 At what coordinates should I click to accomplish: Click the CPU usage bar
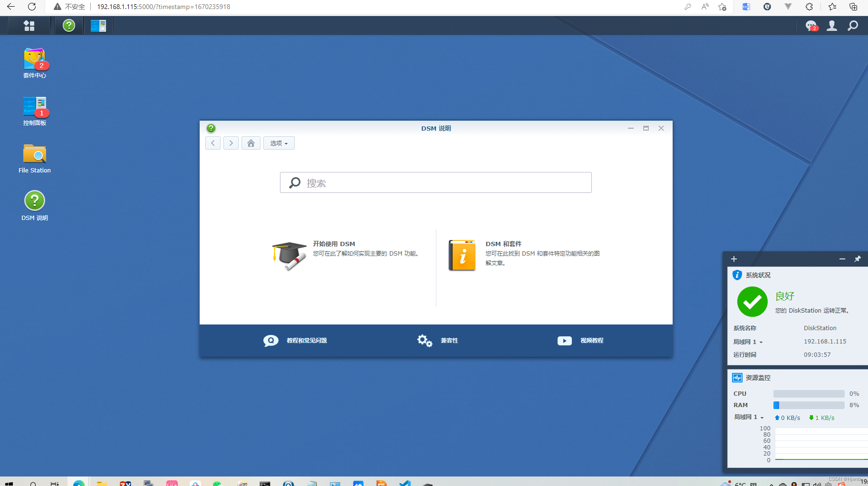tap(809, 394)
